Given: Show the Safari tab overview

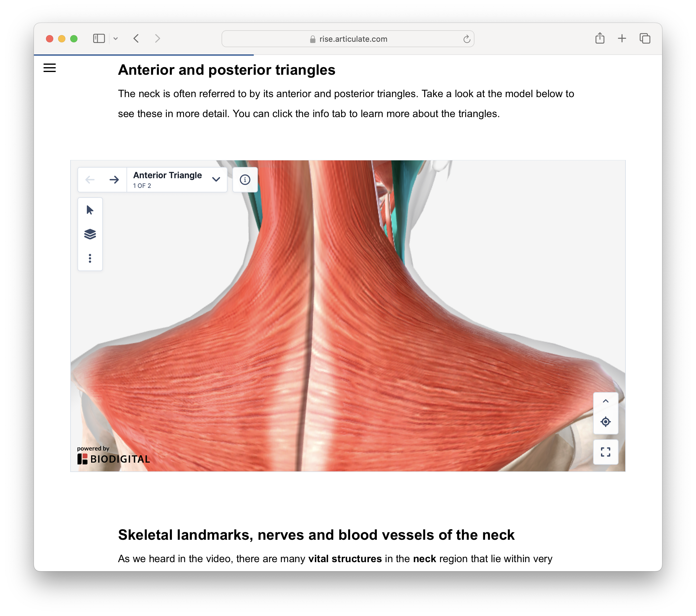Looking at the screenshot, I should (645, 38).
